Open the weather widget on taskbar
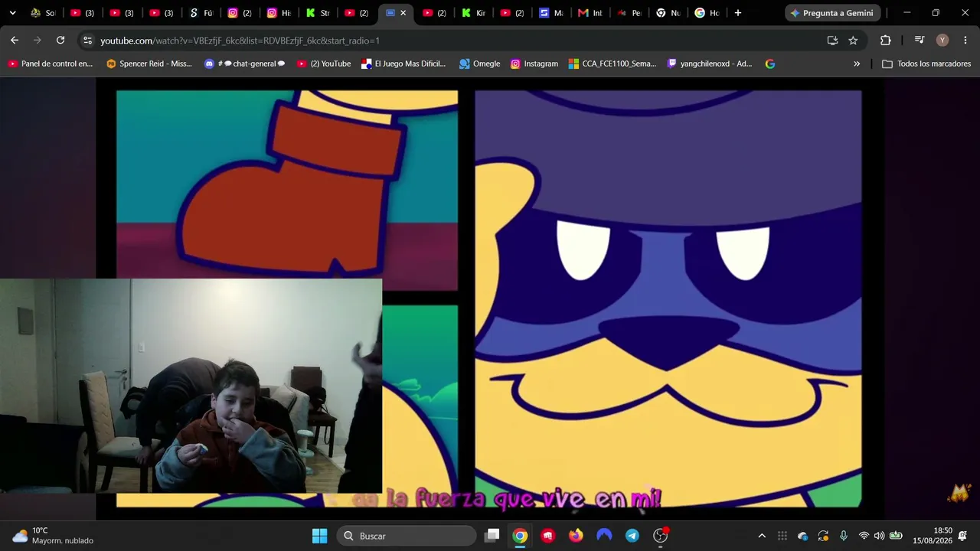The image size is (980, 551). coord(54,536)
